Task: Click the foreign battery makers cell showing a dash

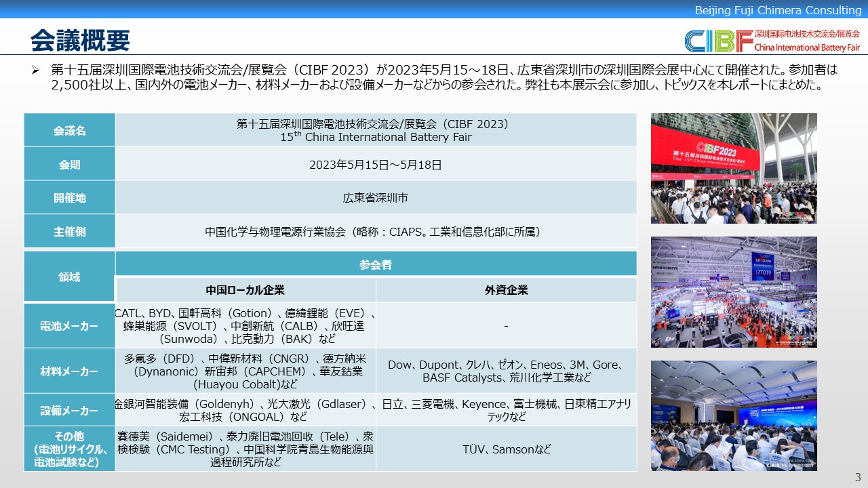Action: click(507, 325)
